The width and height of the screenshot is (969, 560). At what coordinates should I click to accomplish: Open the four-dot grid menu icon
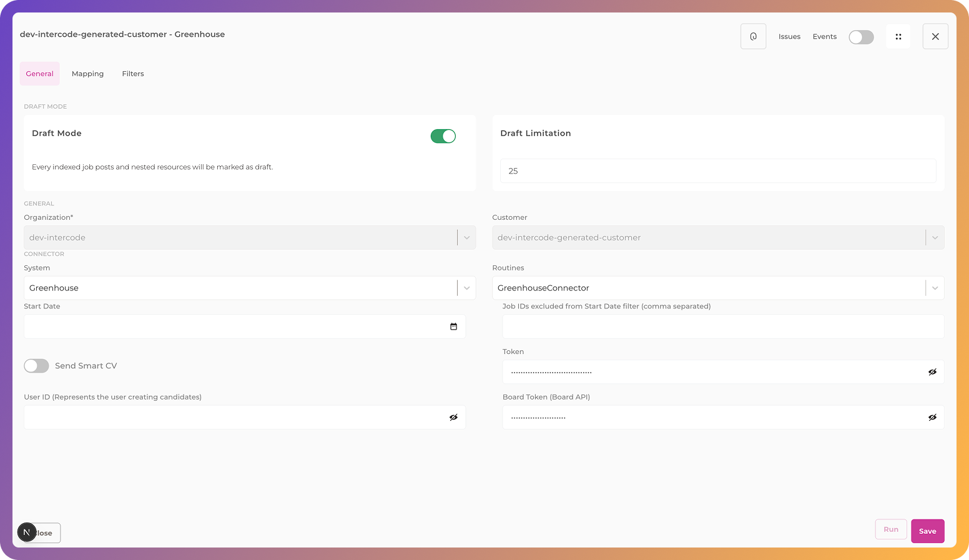click(x=898, y=36)
